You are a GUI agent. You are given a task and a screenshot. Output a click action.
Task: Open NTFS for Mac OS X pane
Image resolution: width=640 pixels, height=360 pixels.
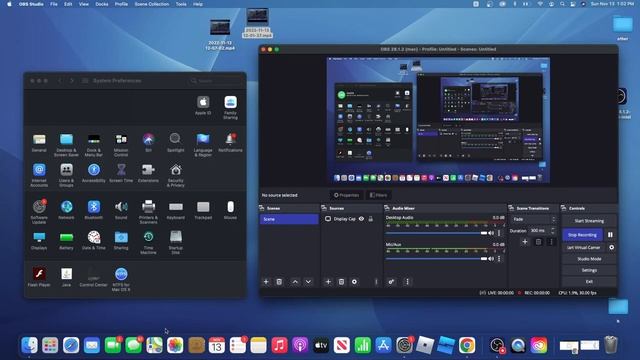[121, 279]
